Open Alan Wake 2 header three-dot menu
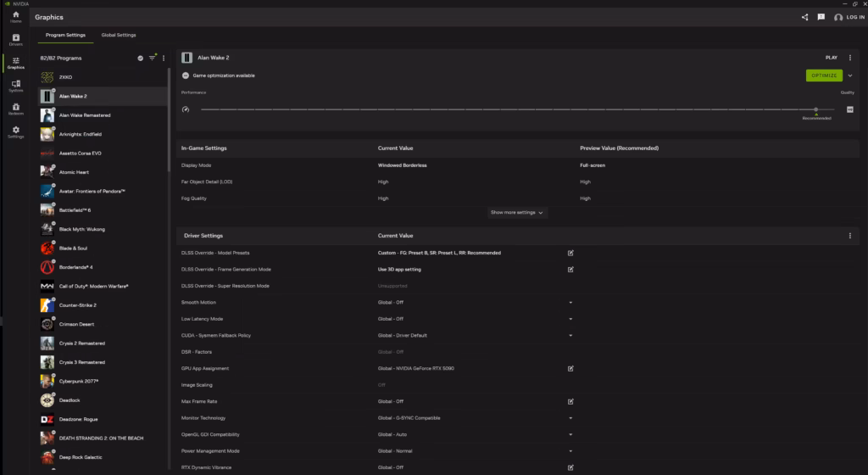The width and height of the screenshot is (868, 475). 849,58
